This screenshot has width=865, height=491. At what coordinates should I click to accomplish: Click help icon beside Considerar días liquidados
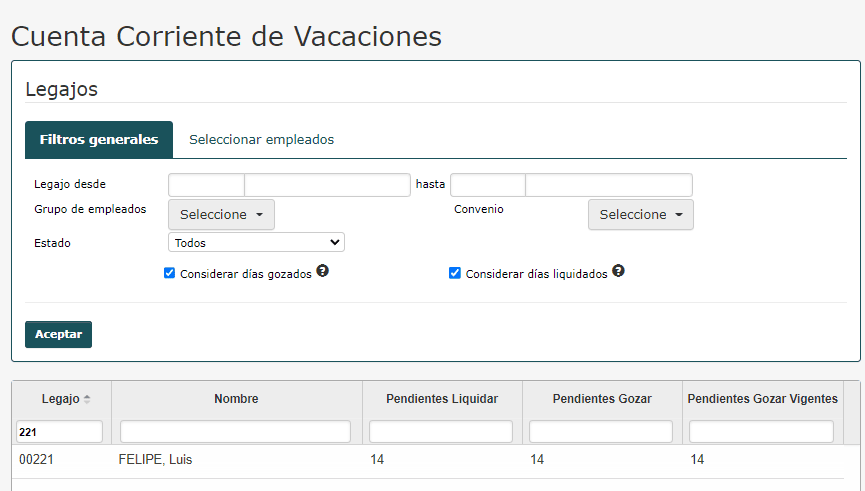(618, 271)
